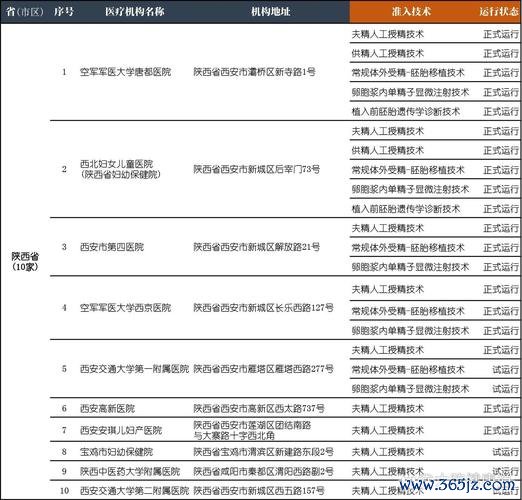
Task: Select 卵胞浆内单精子显微注射技术 under 西安市第四医院
Action: [x=410, y=267]
